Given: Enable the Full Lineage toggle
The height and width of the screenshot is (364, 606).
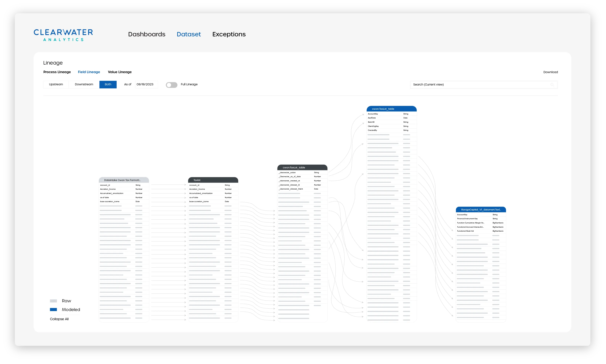Looking at the screenshot, I should point(172,85).
